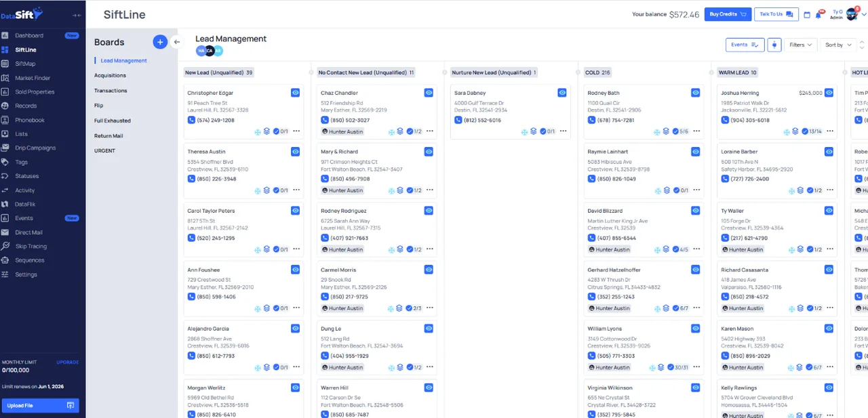
Task: Click the UPGRADE link
Action: pos(68,362)
